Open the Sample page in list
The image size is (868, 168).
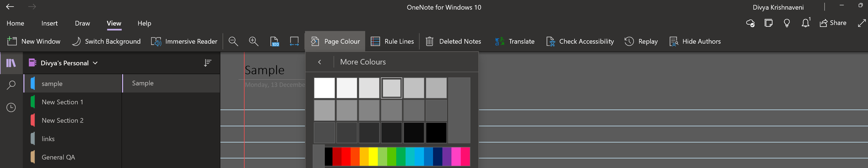[171, 83]
